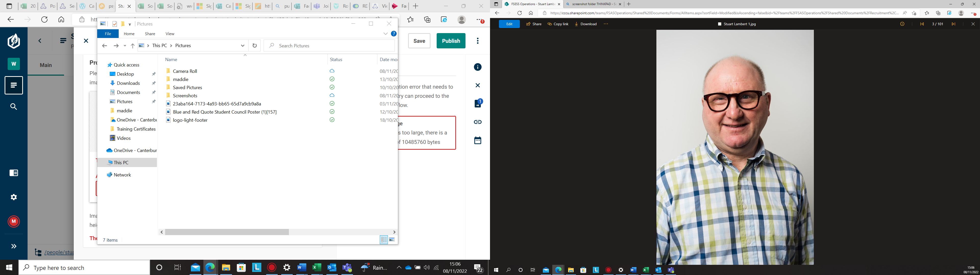Click the blue Edit button

509,24
